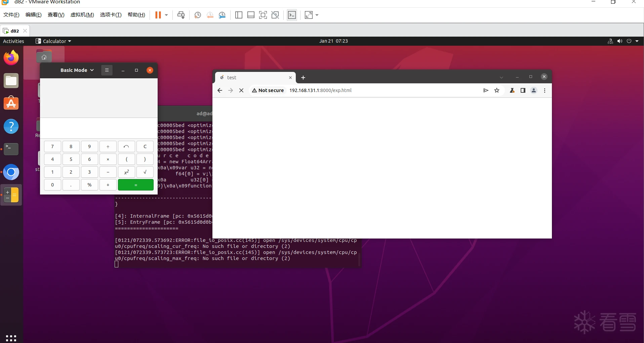
Task: Open the 文件(F) menu
Action: pos(11,15)
